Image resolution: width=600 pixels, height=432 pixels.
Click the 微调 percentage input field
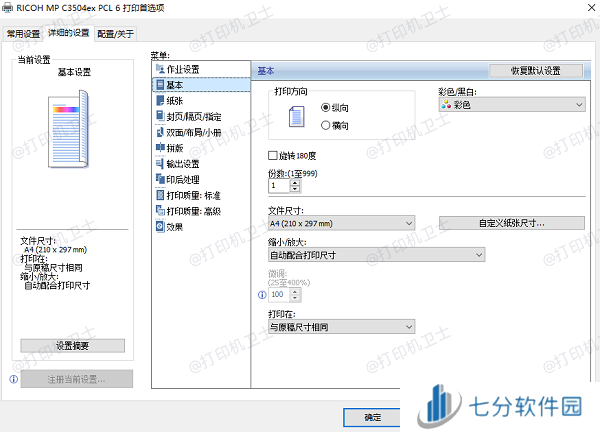point(279,295)
